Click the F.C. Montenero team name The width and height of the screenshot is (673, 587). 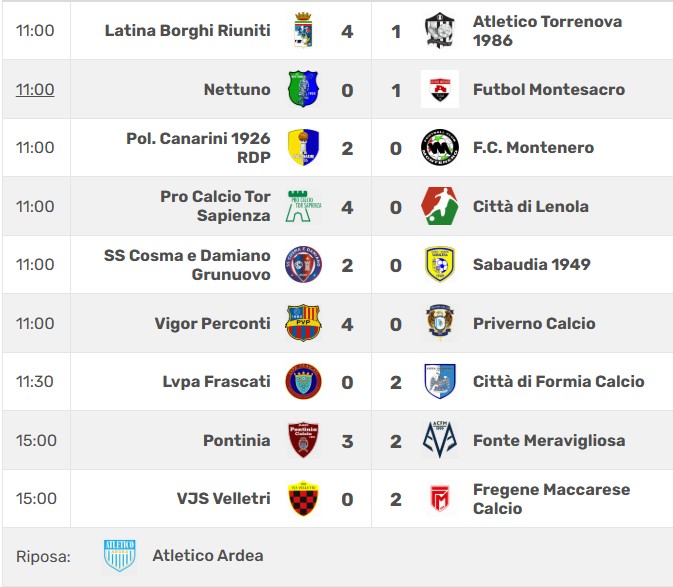pos(533,147)
